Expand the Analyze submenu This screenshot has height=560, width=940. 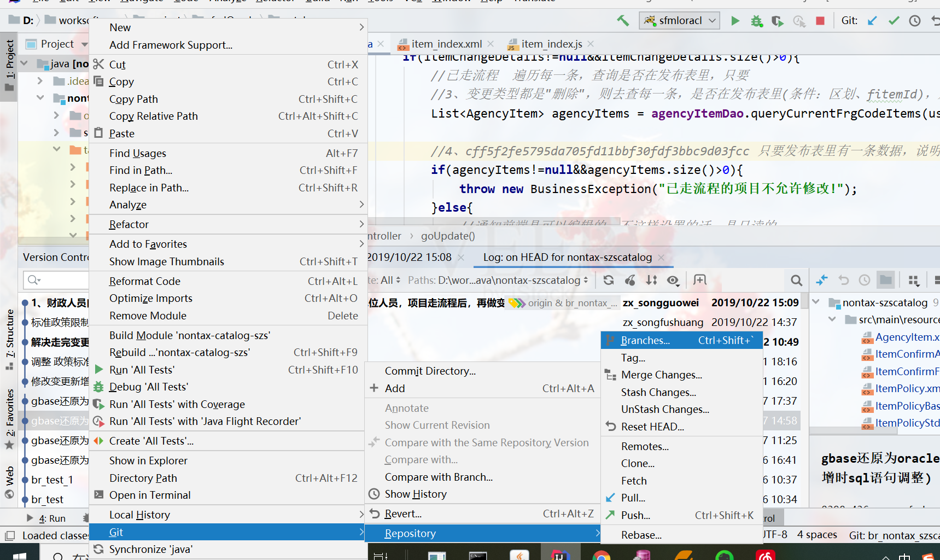(229, 205)
